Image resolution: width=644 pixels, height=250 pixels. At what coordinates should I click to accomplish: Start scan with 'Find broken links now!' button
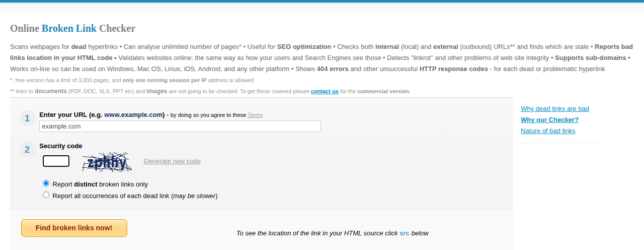[74, 228]
